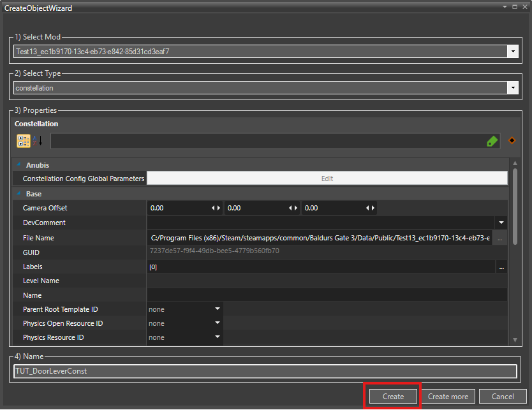The image size is (532, 410).
Task: Click the Camera Offset property label
Action: [45, 208]
